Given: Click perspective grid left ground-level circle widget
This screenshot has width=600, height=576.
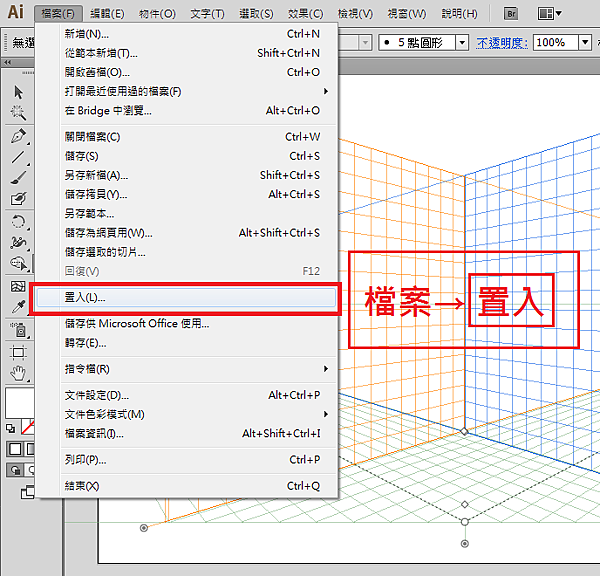Looking at the screenshot, I should tap(144, 528).
